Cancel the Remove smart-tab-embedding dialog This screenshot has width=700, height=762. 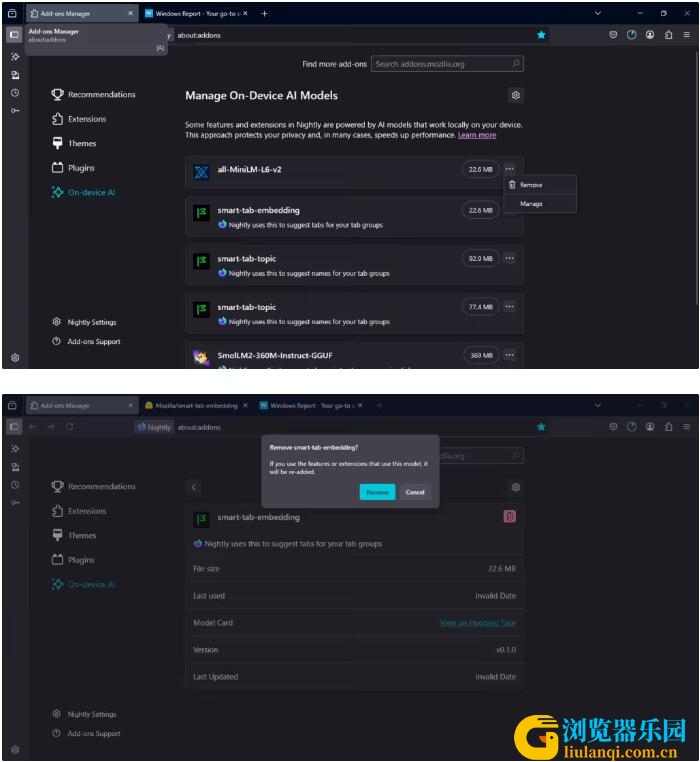[415, 492]
